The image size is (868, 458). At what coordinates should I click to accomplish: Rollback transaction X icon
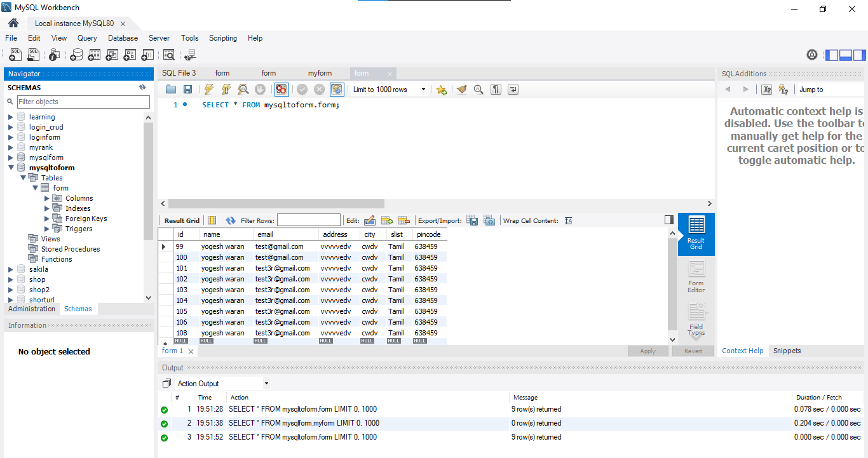320,90
